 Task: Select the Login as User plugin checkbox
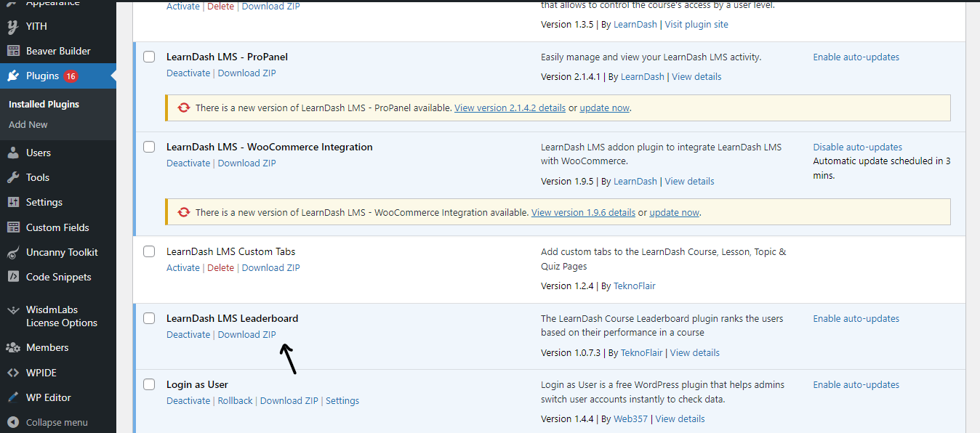pos(149,384)
